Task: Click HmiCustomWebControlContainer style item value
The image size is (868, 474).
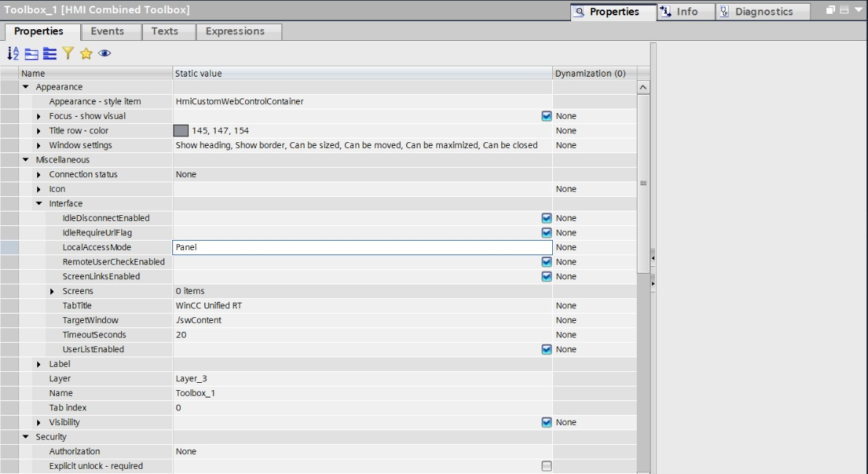Action: tap(240, 101)
